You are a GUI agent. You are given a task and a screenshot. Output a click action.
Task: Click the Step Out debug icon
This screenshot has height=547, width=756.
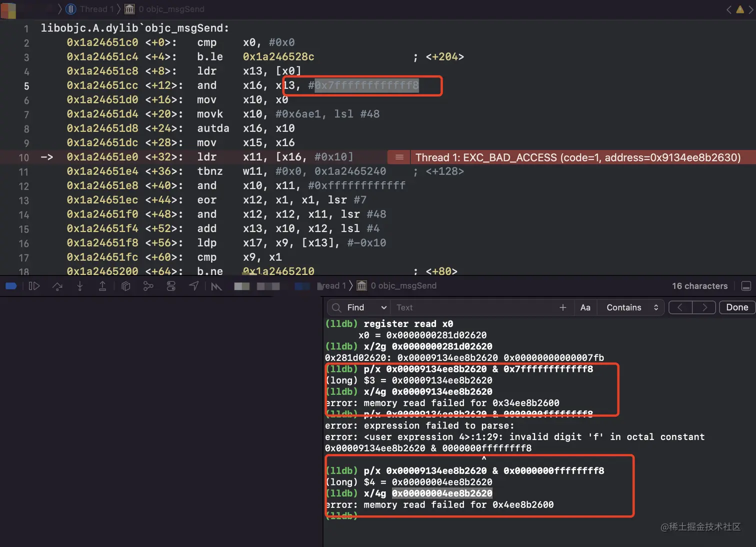(102, 286)
